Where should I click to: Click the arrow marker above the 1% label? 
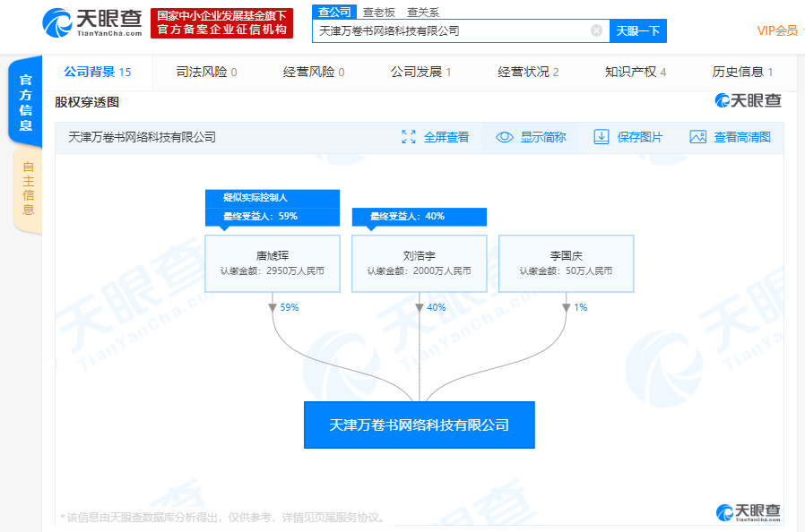(567, 307)
